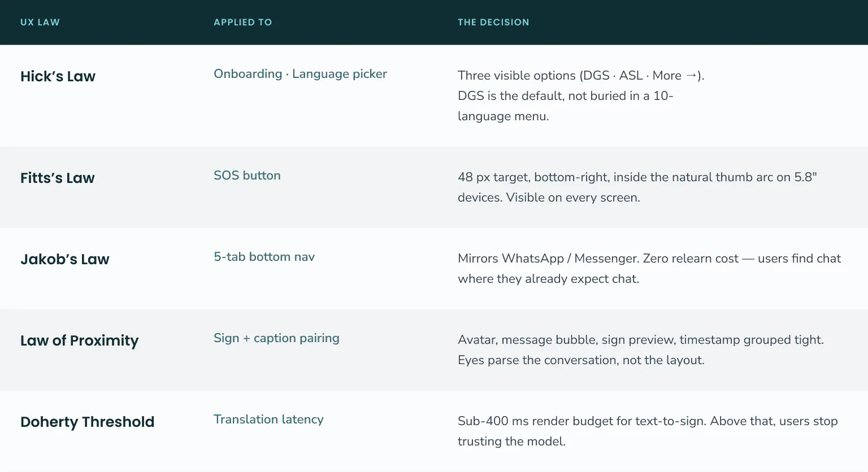868x472 pixels.
Task: Open the 5-tab bottom nav link
Action: coord(264,257)
